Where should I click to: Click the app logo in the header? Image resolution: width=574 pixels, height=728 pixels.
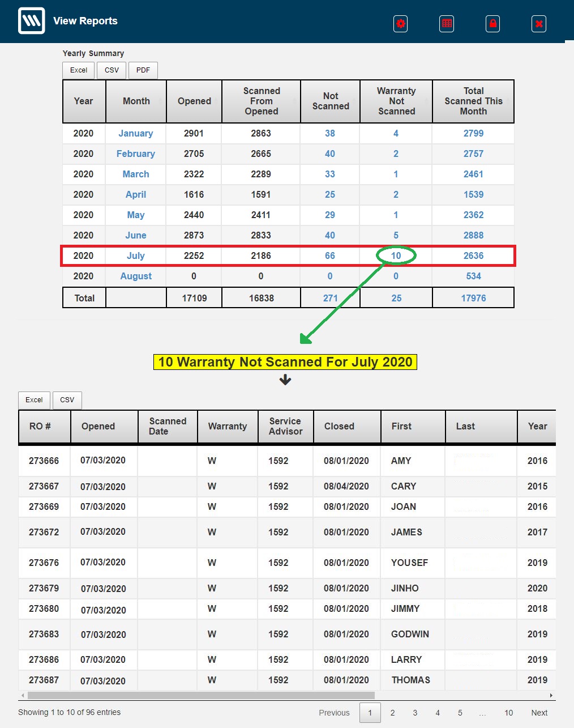pos(32,22)
